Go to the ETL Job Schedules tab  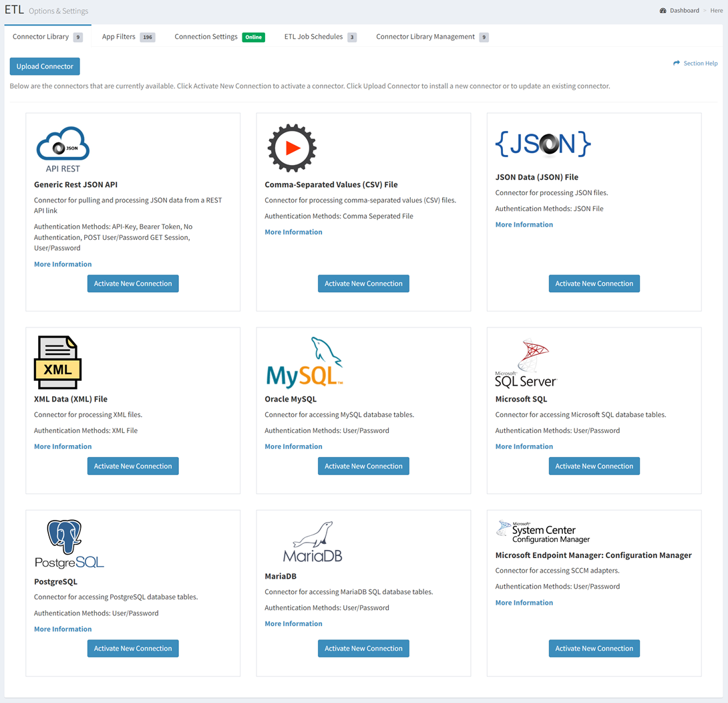(321, 37)
